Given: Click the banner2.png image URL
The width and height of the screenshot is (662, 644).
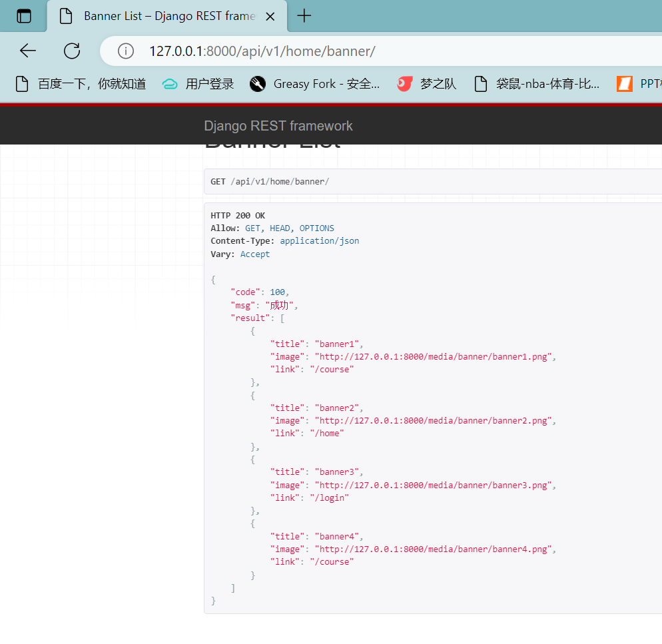Looking at the screenshot, I should 434,421.
